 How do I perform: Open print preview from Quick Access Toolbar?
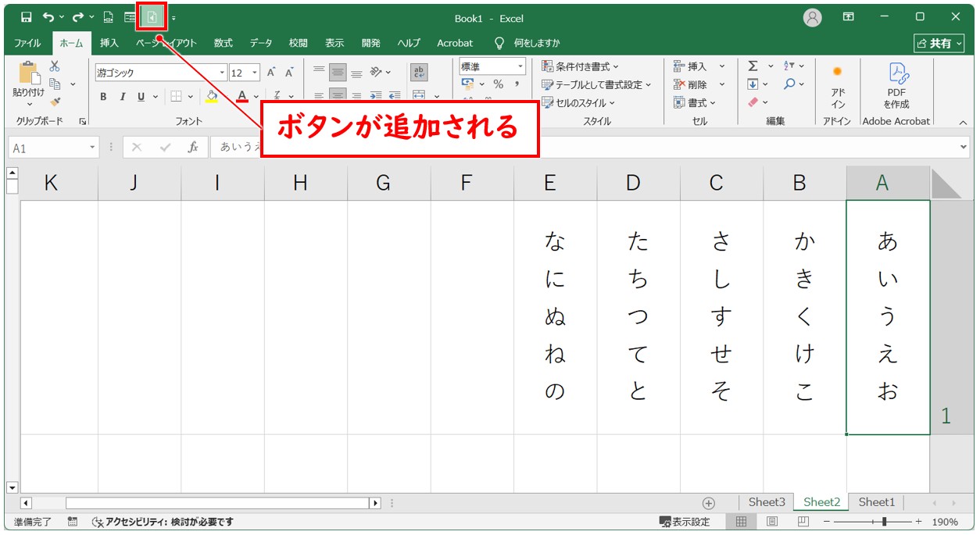tap(109, 17)
